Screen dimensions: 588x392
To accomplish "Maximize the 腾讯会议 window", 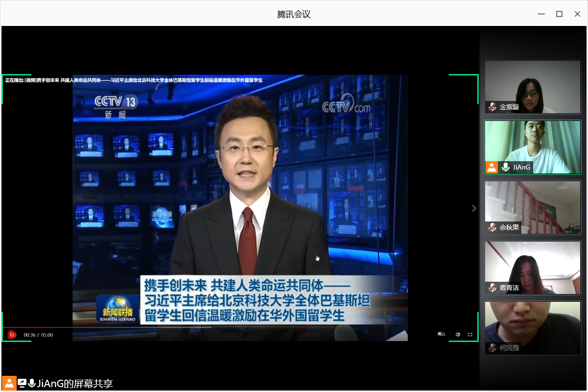I will coord(559,14).
